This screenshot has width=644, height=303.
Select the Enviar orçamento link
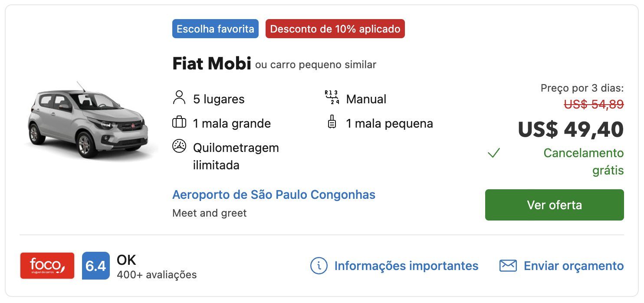click(x=574, y=266)
